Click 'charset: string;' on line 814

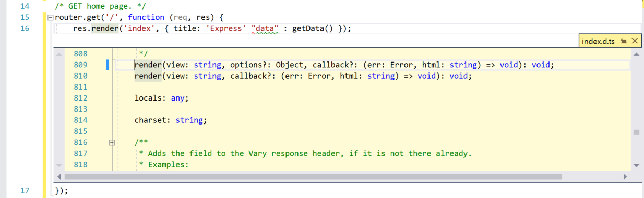pos(171,120)
